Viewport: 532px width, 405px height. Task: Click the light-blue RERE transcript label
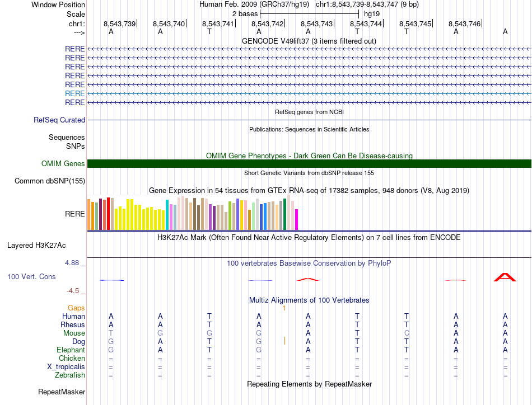click(74, 93)
